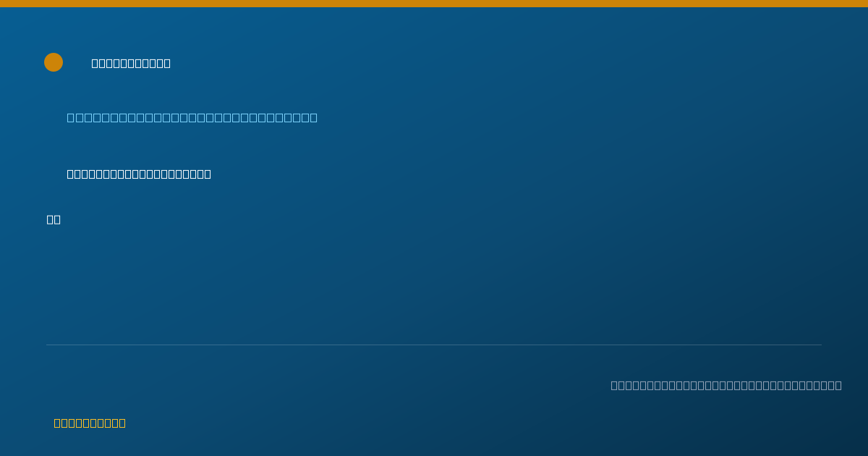Click the orange circle icon at top left
The height and width of the screenshot is (456, 868).
(54, 62)
